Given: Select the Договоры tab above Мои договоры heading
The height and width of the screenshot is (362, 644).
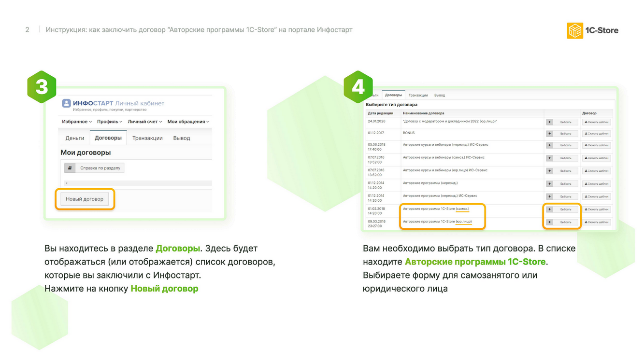Looking at the screenshot, I should coord(108,138).
